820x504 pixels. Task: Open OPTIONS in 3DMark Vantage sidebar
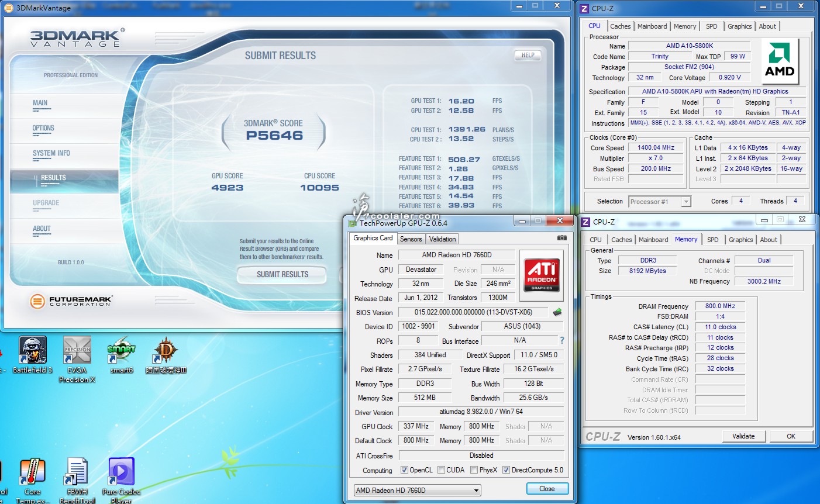pos(43,129)
